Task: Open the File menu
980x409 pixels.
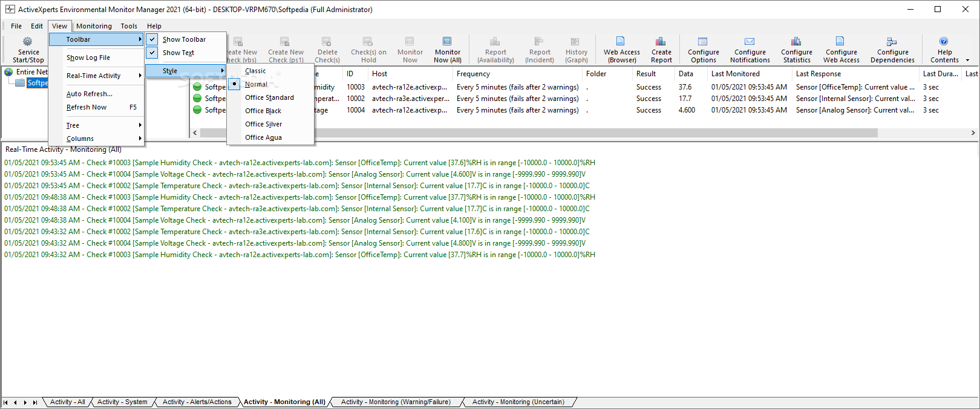Action: (x=16, y=26)
